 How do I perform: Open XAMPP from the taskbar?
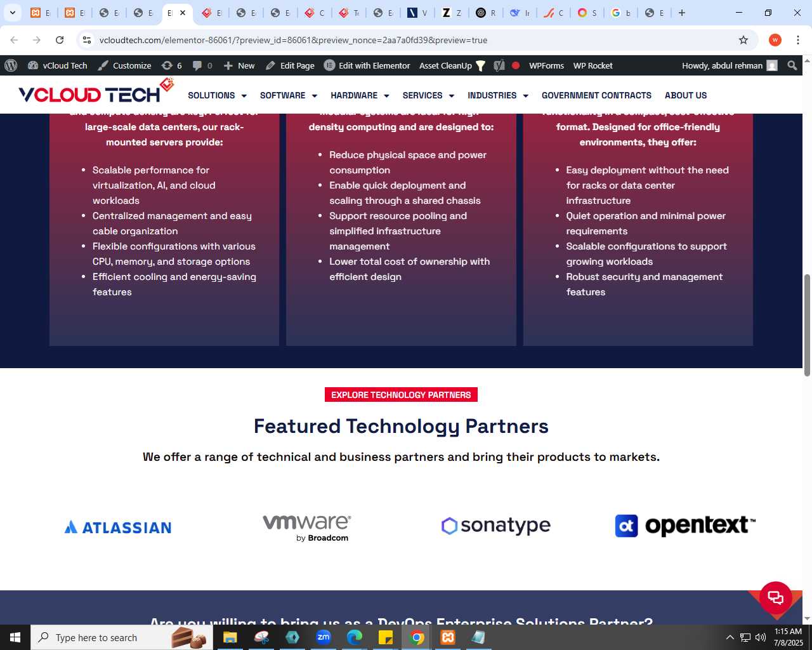(448, 637)
